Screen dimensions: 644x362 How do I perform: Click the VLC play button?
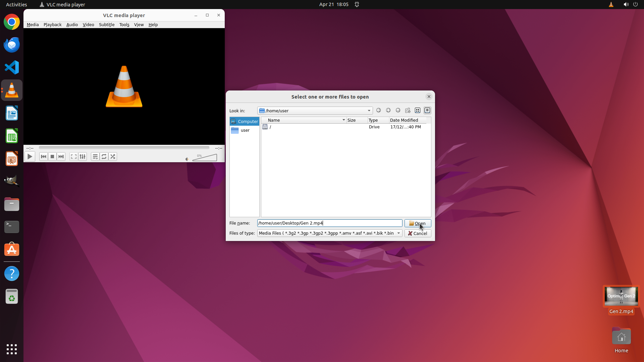[30, 157]
